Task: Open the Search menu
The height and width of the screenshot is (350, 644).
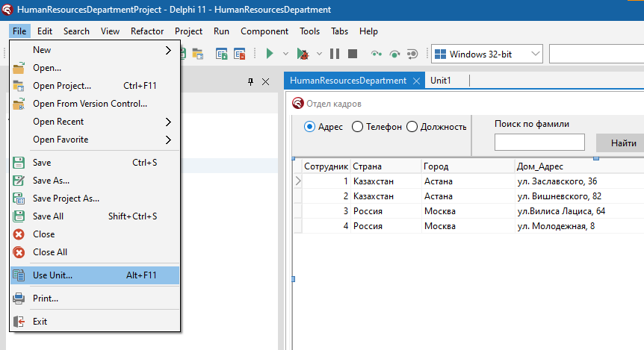Action: click(76, 31)
